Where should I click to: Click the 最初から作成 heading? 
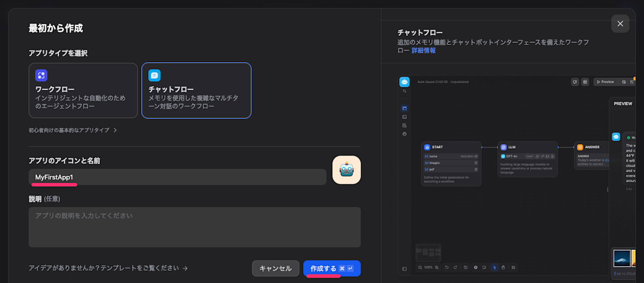point(56,28)
